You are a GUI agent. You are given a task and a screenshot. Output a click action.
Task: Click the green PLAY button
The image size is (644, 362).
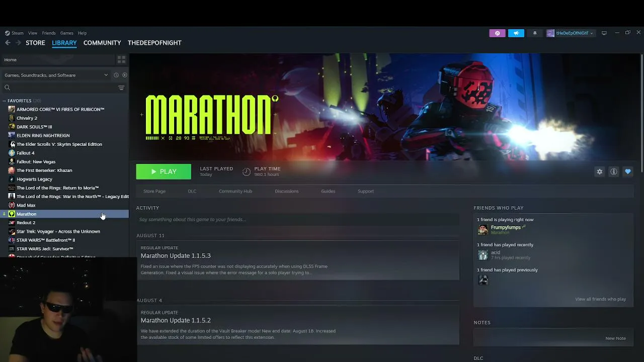164,171
